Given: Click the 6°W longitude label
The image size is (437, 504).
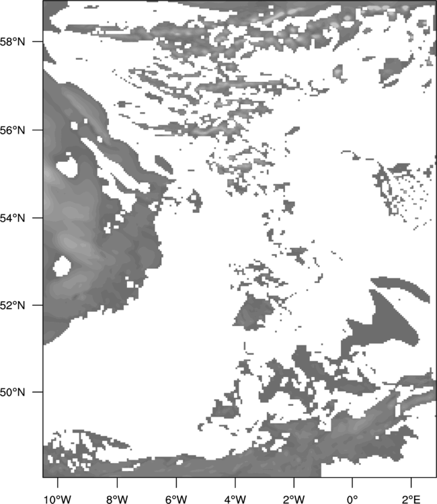Looking at the screenshot, I should (176, 499).
